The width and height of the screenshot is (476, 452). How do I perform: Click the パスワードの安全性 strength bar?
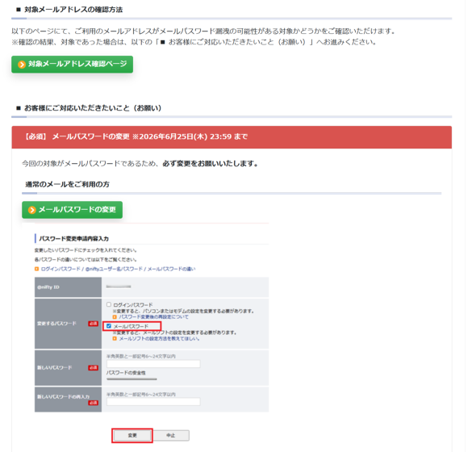(132, 379)
